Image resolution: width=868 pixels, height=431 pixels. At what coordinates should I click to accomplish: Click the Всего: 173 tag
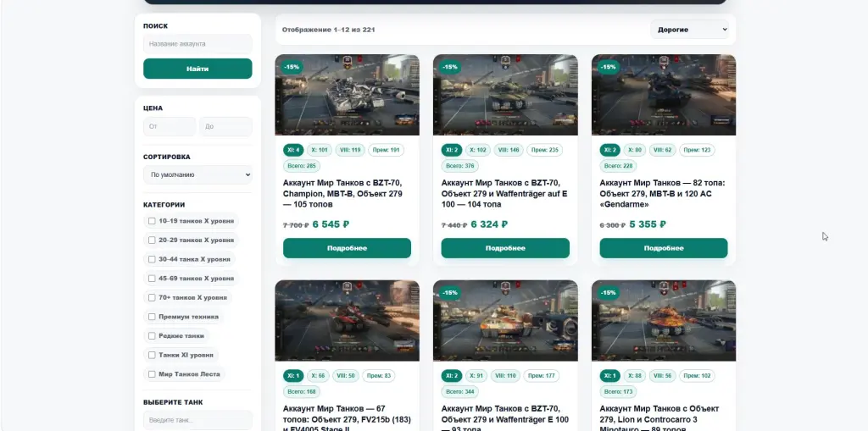click(x=618, y=392)
